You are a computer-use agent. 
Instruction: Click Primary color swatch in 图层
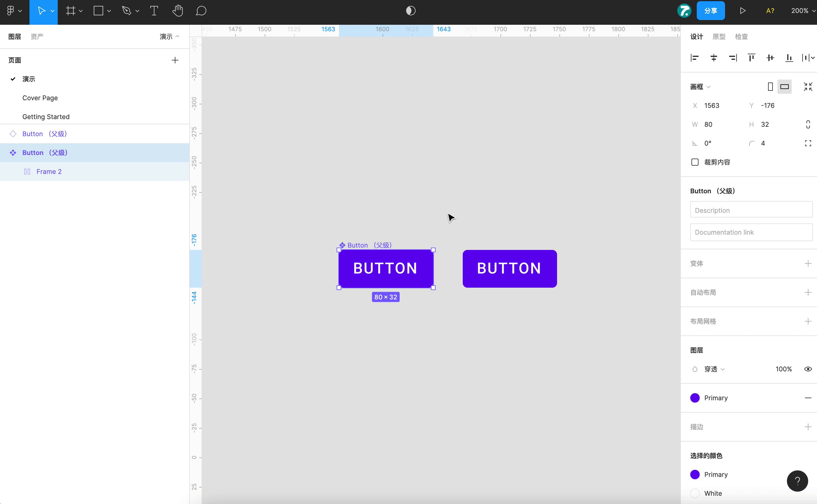click(x=695, y=397)
